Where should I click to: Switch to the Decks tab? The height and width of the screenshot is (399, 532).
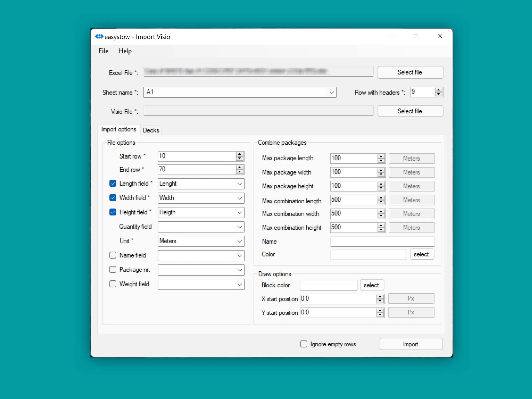click(x=151, y=130)
